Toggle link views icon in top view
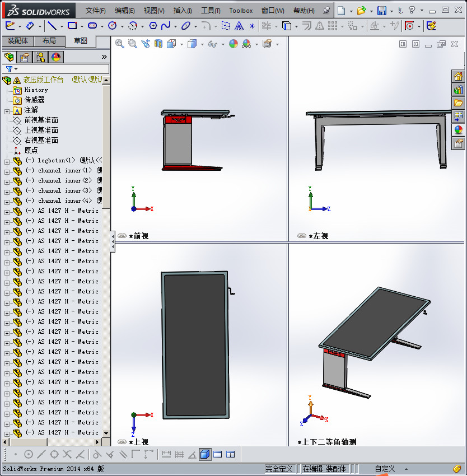 click(122, 442)
